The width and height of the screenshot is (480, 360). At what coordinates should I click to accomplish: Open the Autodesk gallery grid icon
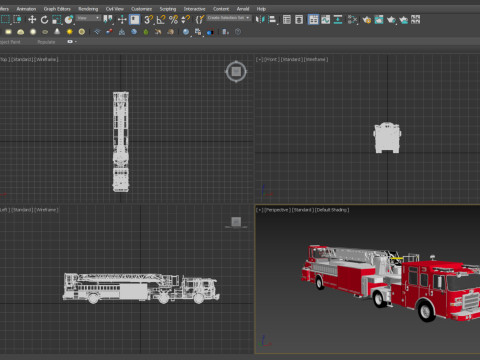(x=416, y=20)
